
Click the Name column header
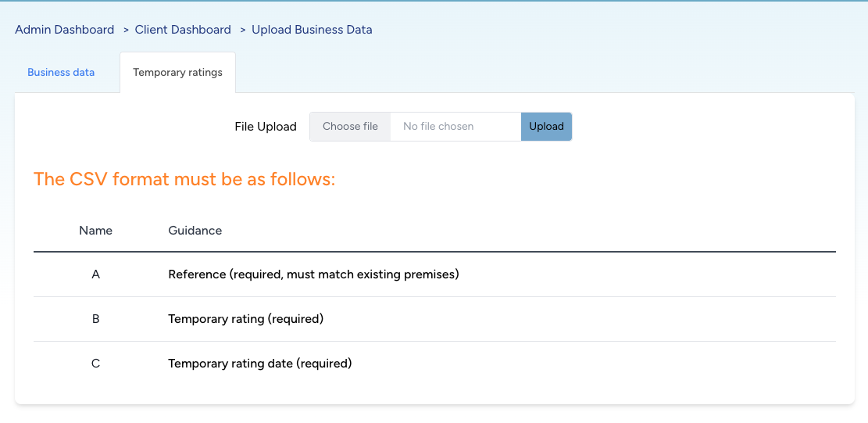point(95,231)
